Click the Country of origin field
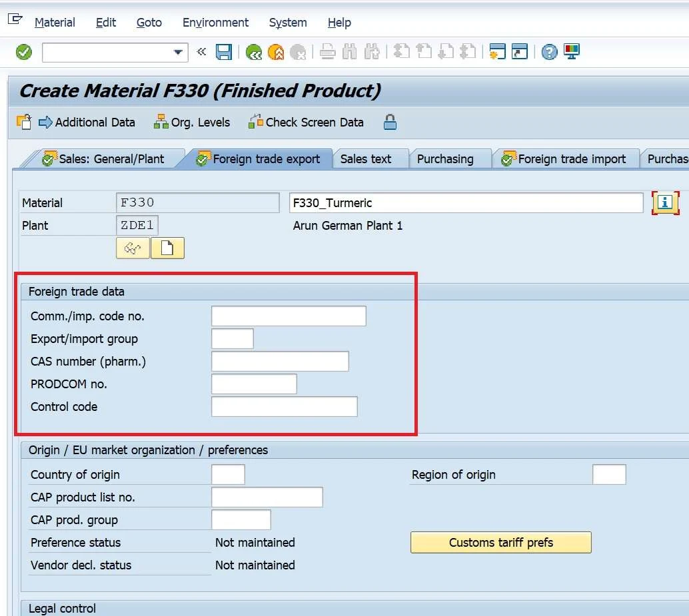The height and width of the screenshot is (616, 689). (x=228, y=475)
